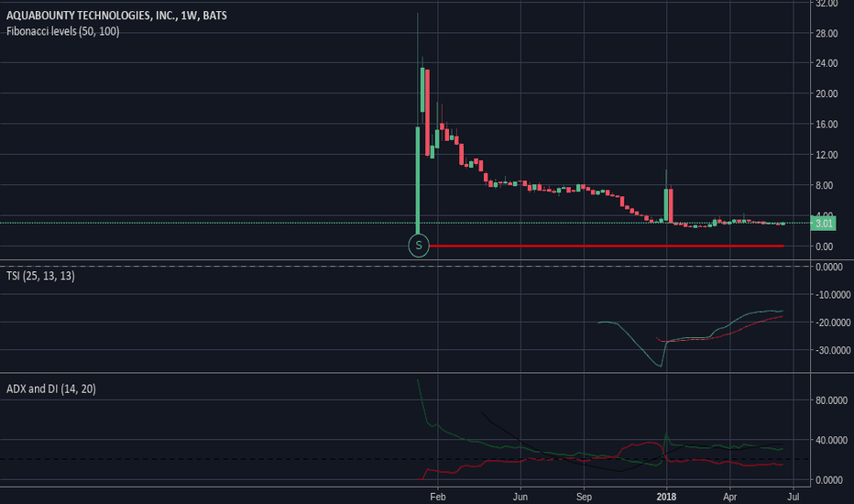Click the green January 2018 spike candle
Image resolution: width=854 pixels, height=504 pixels.
click(665, 204)
